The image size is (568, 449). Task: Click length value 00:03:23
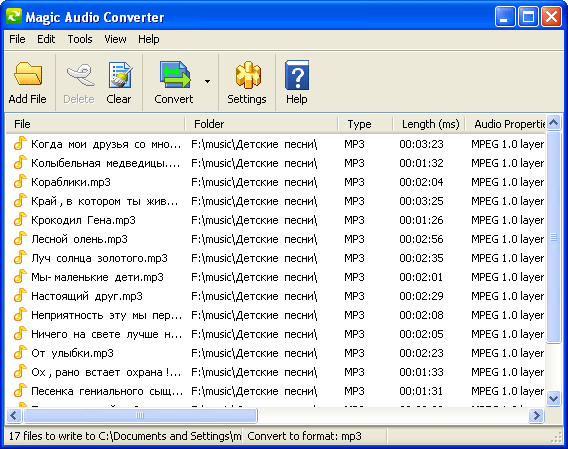pos(421,144)
